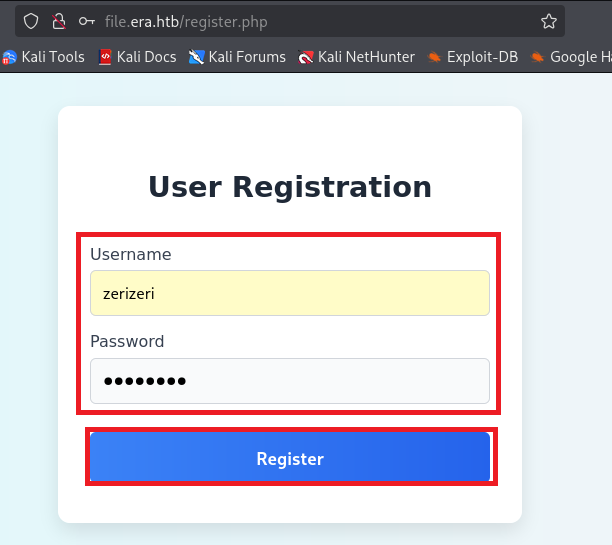Click the User Registration heading
The image size is (612, 545).
point(290,187)
